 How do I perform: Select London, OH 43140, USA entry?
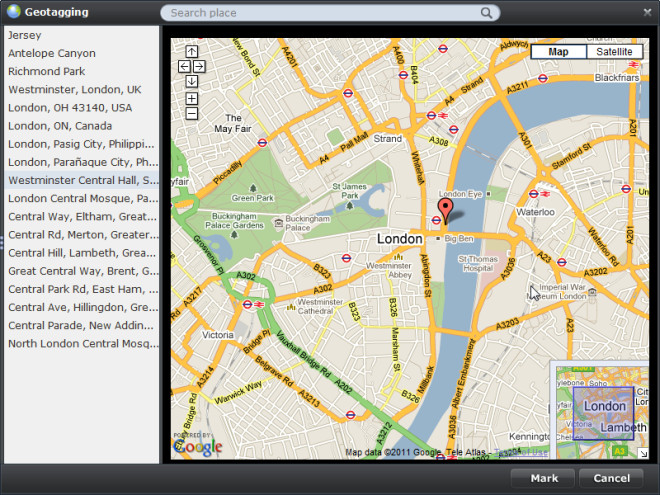coord(82,107)
